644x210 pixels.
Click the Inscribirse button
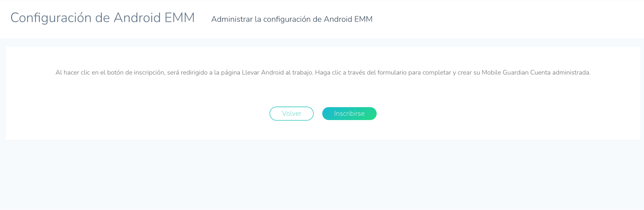349,113
